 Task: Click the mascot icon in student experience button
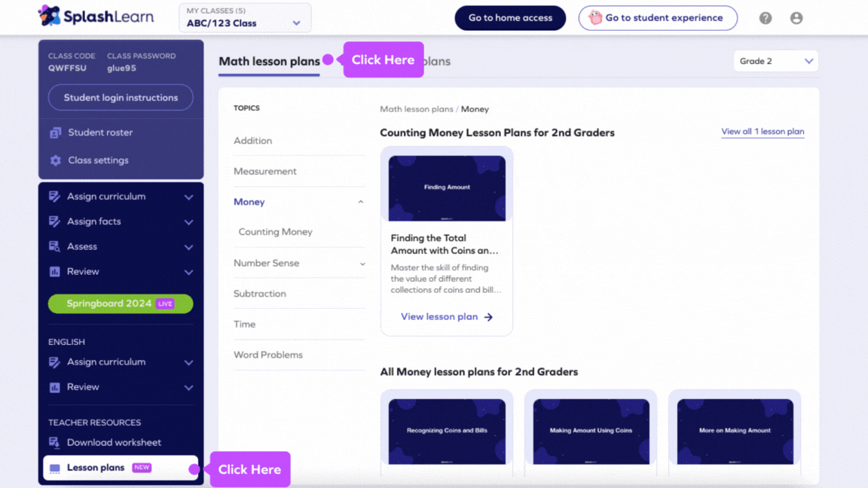pyautogui.click(x=595, y=18)
